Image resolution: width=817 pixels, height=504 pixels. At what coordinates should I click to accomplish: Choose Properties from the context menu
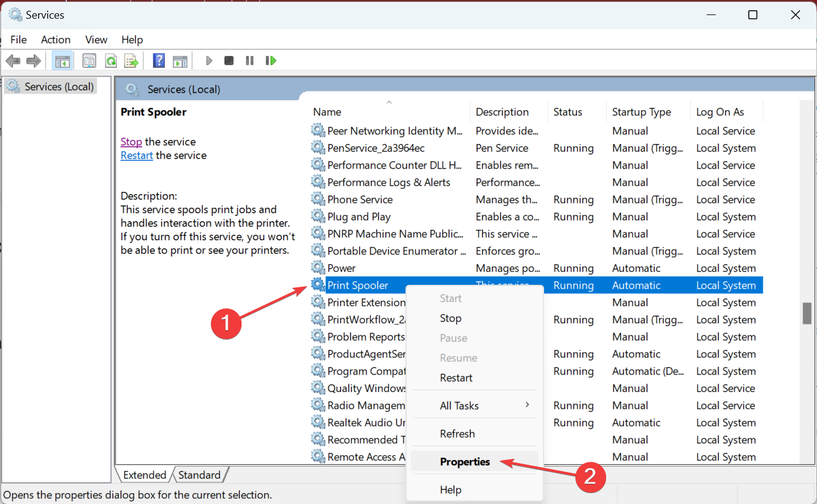(465, 462)
